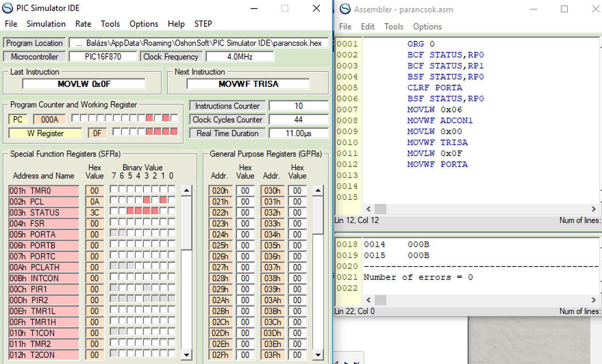Click the PORTA hex value field
Image resolution: width=602 pixels, height=364 pixels.
click(x=95, y=235)
